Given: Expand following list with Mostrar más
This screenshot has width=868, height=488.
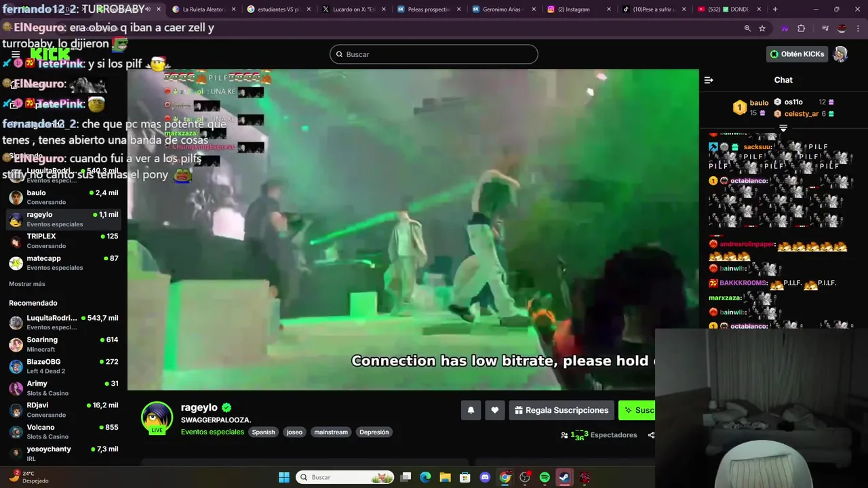Looking at the screenshot, I should pos(27,284).
